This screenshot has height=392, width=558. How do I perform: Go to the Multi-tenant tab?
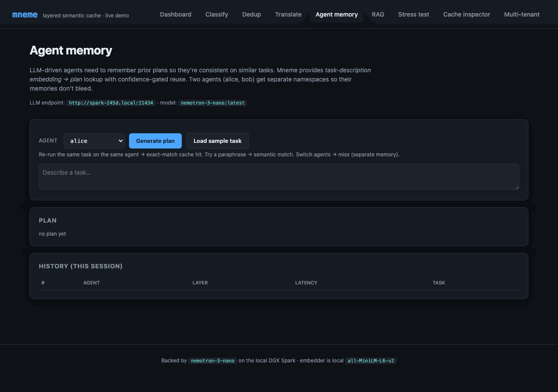tap(522, 14)
